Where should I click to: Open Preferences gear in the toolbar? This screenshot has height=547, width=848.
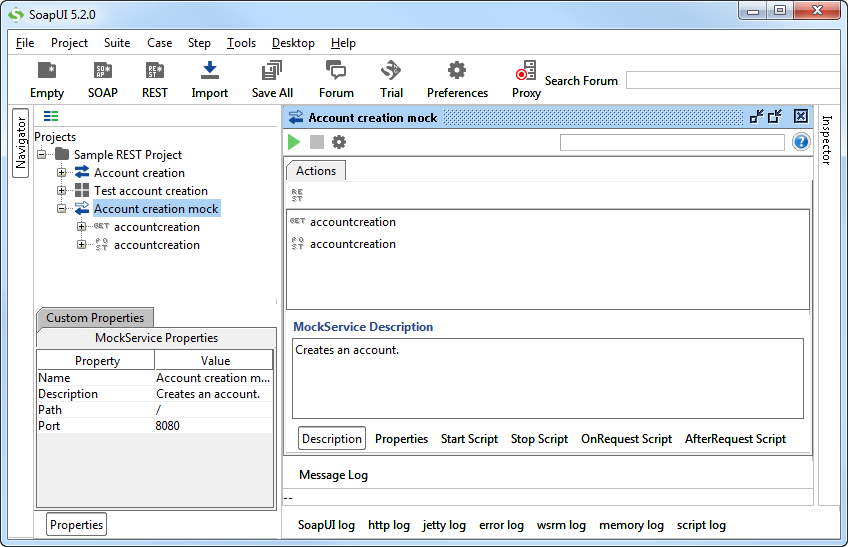pos(457,70)
